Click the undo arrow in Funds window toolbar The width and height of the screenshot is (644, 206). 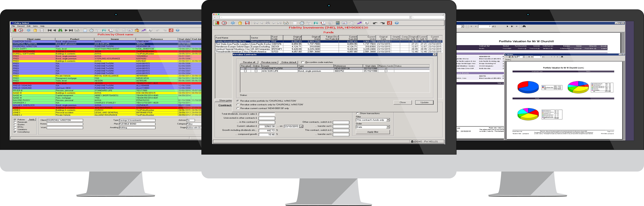375,23
